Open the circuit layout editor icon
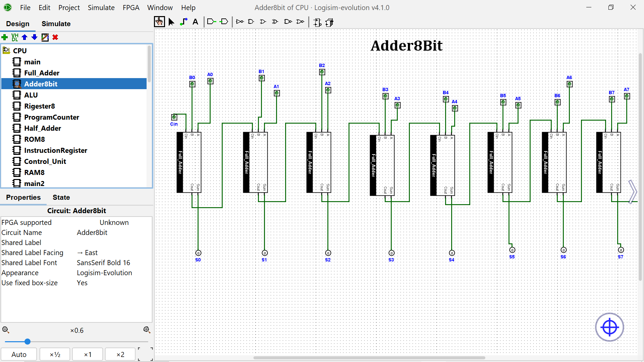 coord(317,22)
